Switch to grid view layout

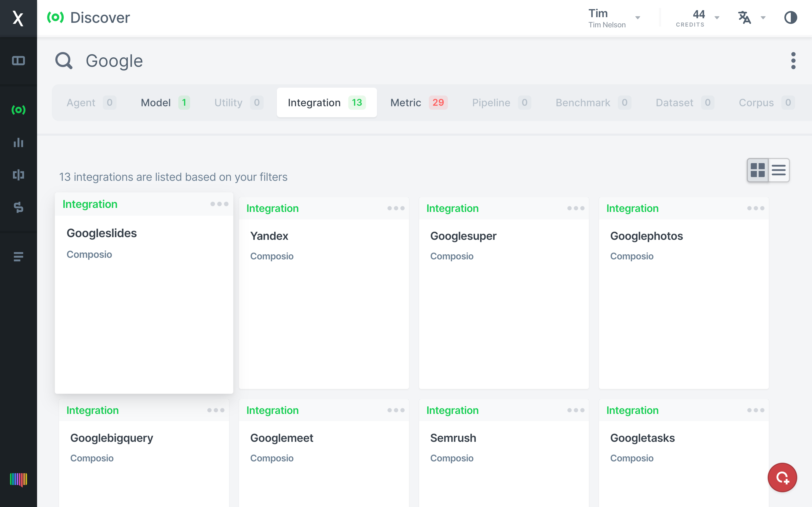pos(757,170)
